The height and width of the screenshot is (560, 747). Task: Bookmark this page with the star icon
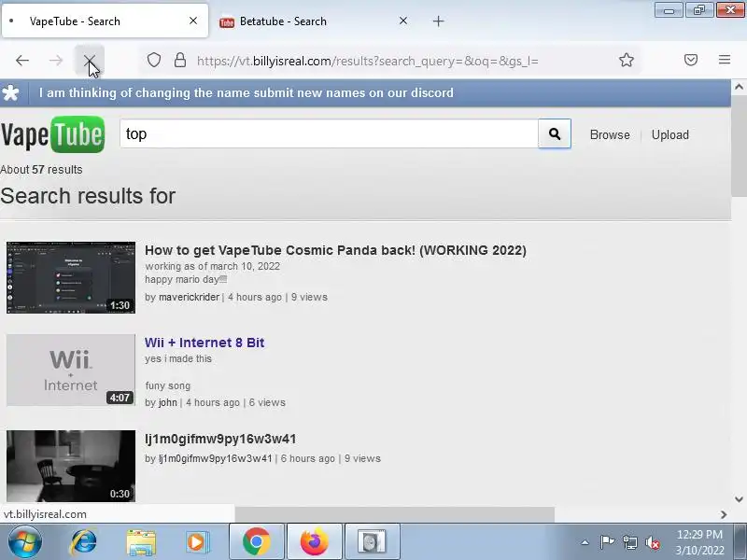pyautogui.click(x=626, y=60)
